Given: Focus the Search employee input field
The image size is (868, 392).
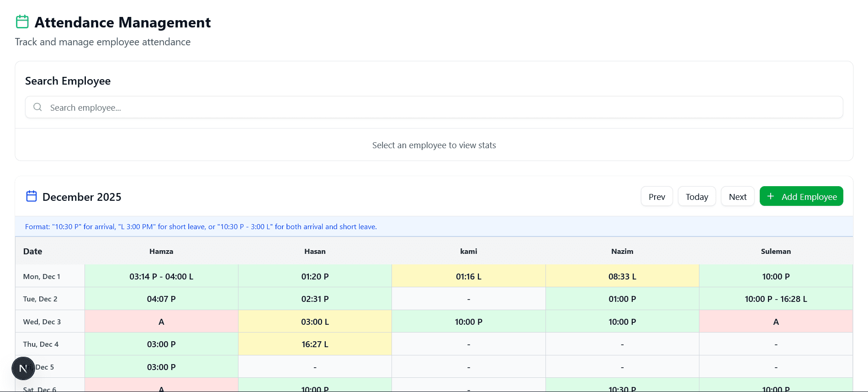Looking at the screenshot, I should point(434,107).
